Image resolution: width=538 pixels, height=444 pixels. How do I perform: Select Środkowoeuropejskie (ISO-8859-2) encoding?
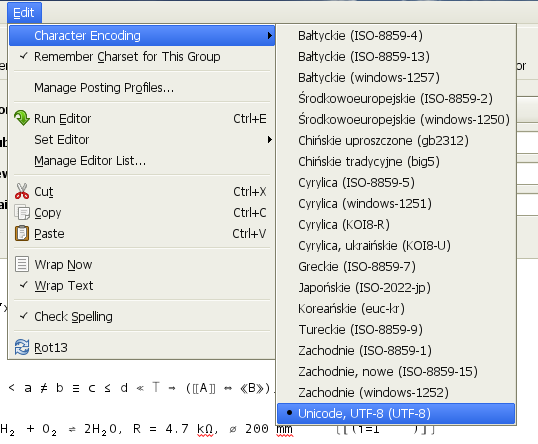[396, 98]
